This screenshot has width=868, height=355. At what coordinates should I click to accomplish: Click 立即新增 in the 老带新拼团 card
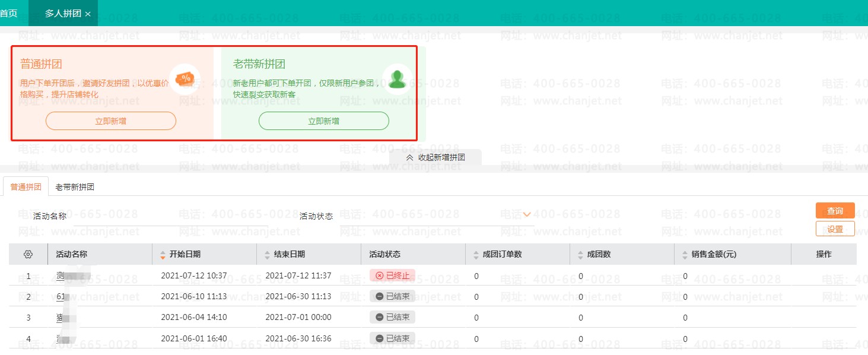tap(324, 121)
